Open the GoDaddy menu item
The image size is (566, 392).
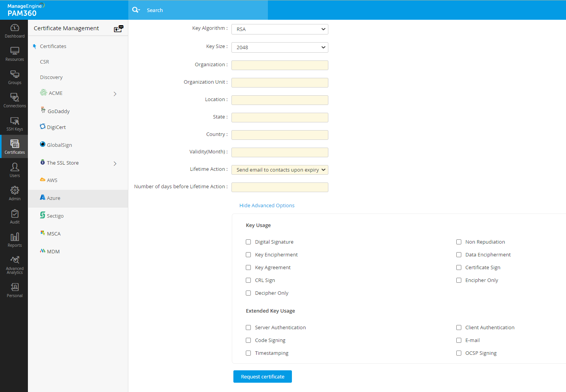click(x=59, y=112)
